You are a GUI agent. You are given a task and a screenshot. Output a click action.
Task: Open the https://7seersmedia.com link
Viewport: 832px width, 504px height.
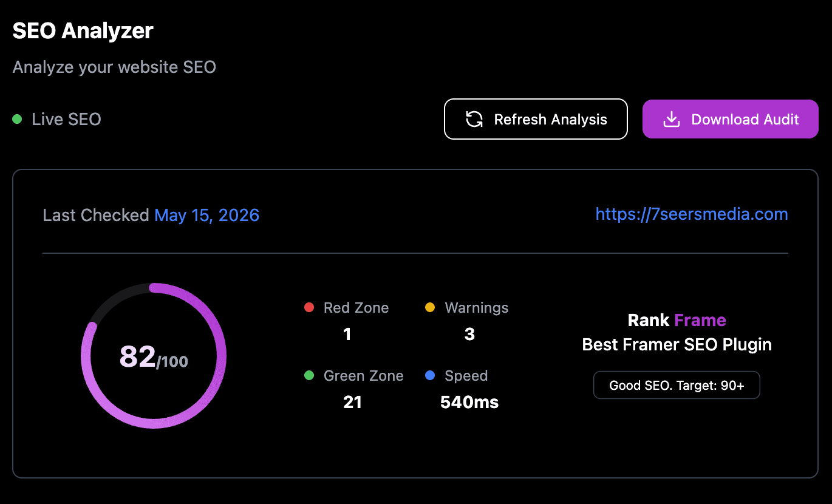click(692, 214)
